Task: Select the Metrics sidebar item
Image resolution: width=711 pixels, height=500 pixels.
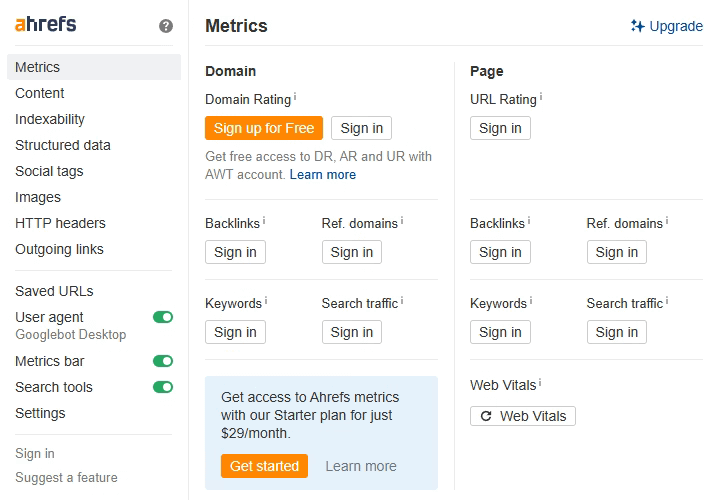Action: [x=94, y=67]
